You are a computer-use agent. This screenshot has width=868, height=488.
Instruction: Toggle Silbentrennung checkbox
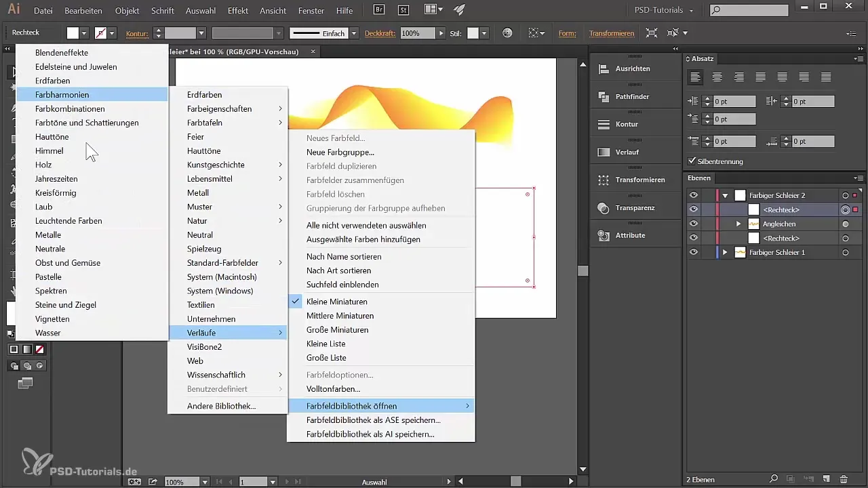692,161
